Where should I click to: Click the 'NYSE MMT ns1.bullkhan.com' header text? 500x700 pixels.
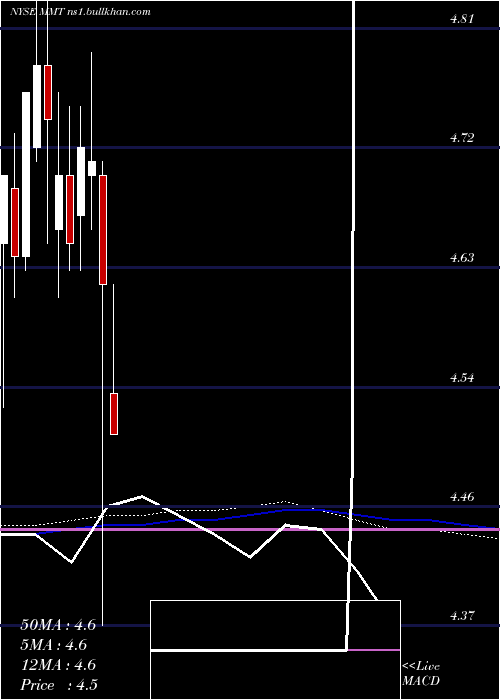[80, 12]
